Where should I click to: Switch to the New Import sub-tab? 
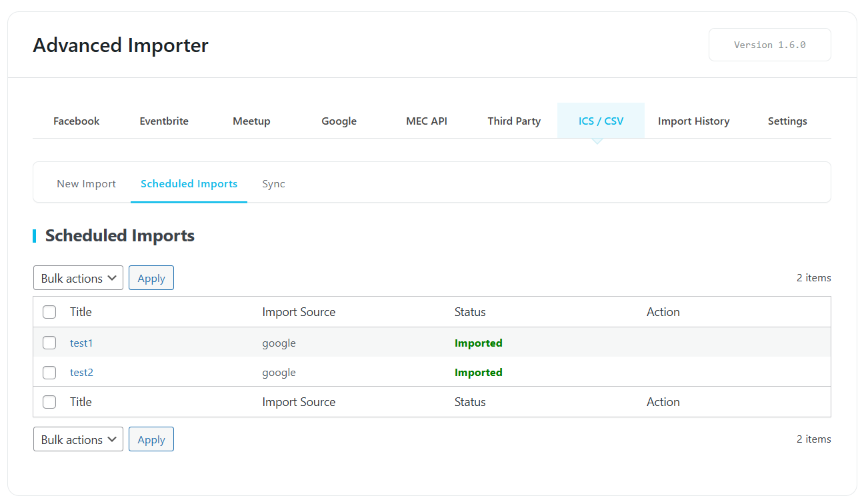pos(86,183)
